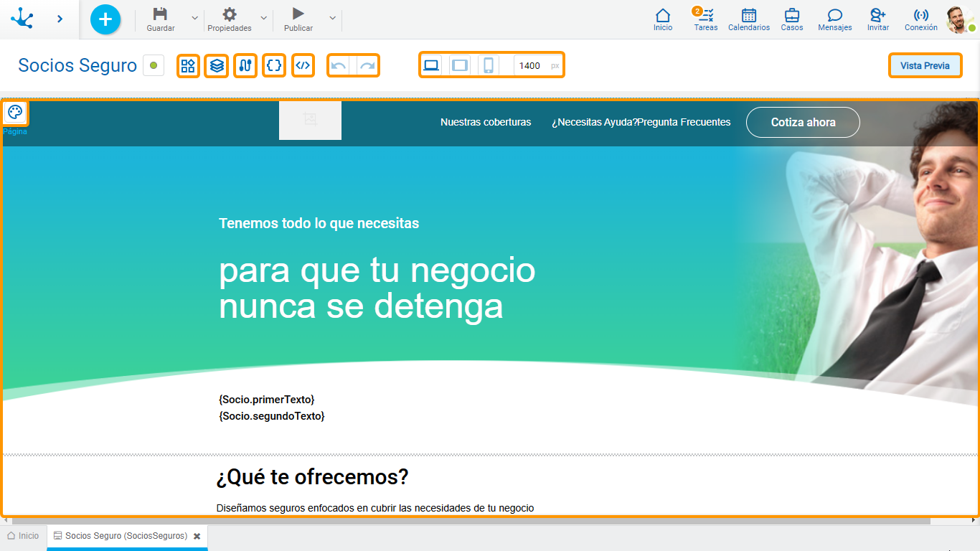Viewport: 980px width, 551px height.
Task: Open Tareas task list icon
Action: (x=706, y=15)
